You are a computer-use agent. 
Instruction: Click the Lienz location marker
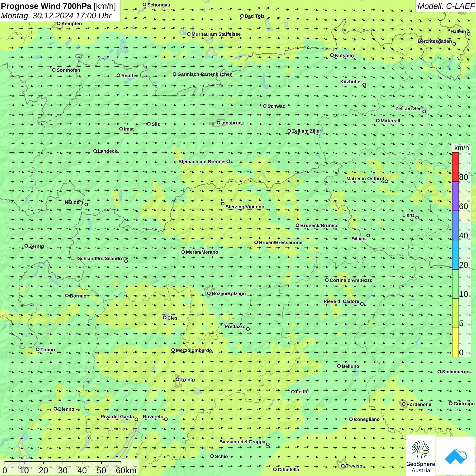point(417,218)
